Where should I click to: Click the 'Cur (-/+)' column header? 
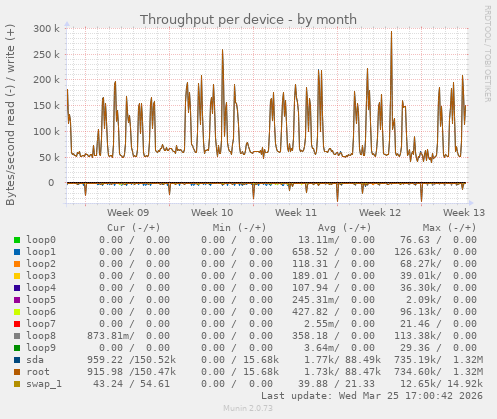tap(134, 228)
